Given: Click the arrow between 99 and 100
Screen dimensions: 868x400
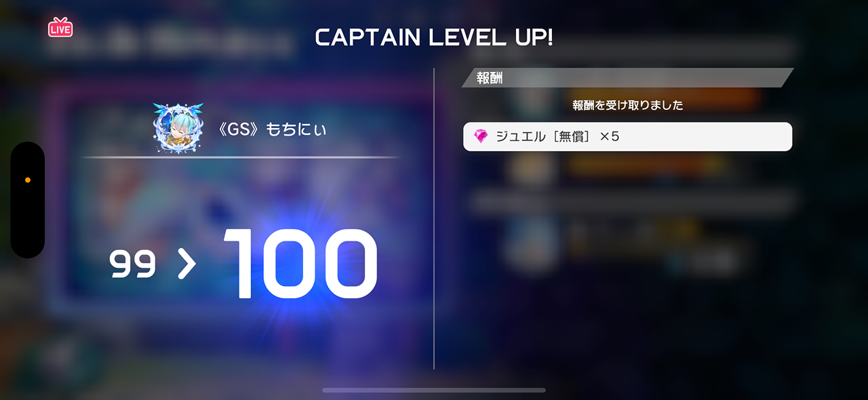Looking at the screenshot, I should (186, 264).
